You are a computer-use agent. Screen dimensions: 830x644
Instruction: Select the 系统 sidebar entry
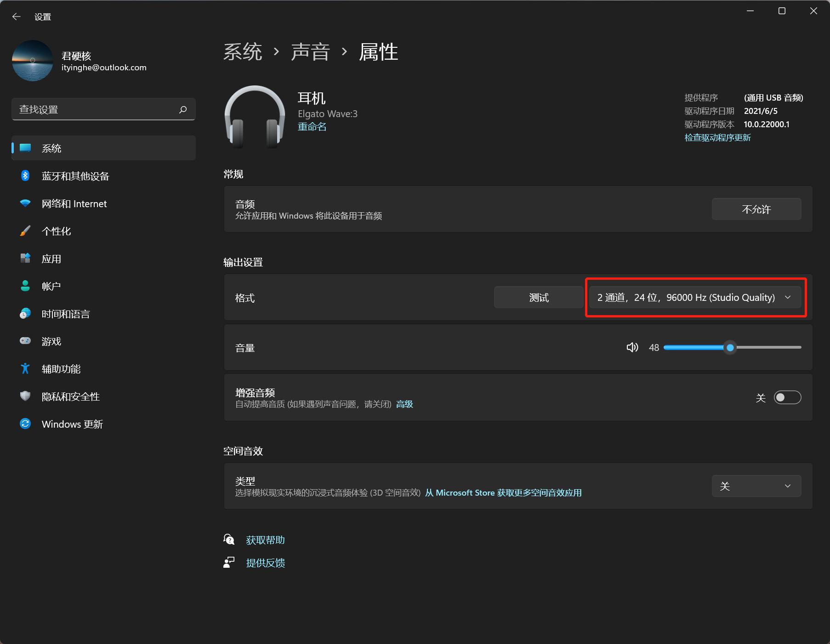52,148
